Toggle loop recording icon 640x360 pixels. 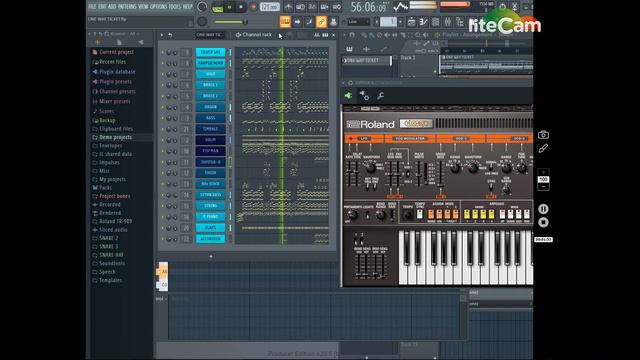337,7
